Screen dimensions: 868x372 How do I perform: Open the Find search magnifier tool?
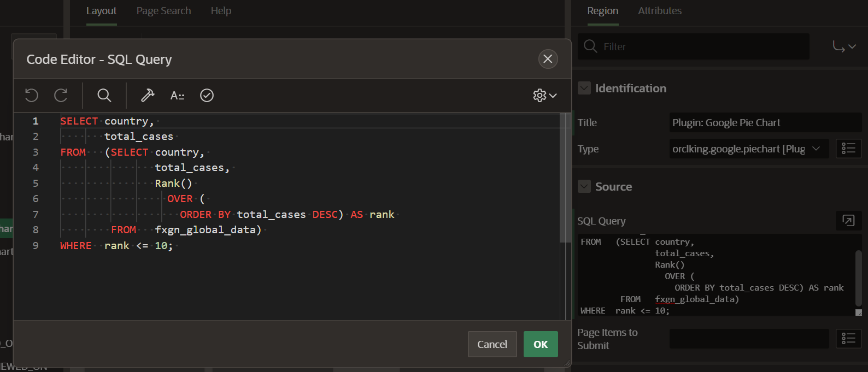(x=104, y=96)
